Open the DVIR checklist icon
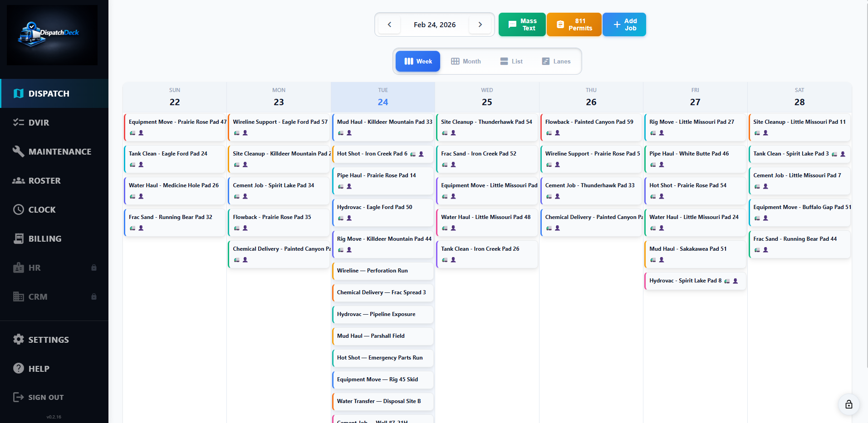The image size is (868, 423). 19,122
